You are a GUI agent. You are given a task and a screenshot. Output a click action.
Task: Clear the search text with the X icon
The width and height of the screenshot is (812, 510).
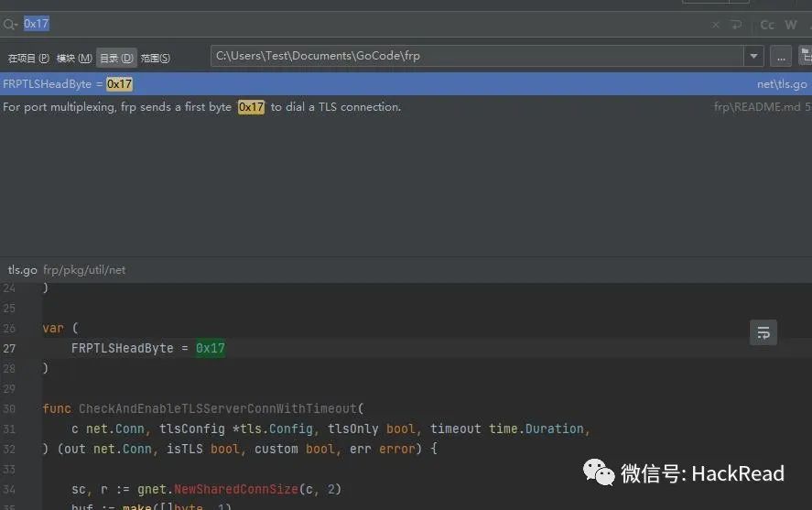(x=715, y=25)
